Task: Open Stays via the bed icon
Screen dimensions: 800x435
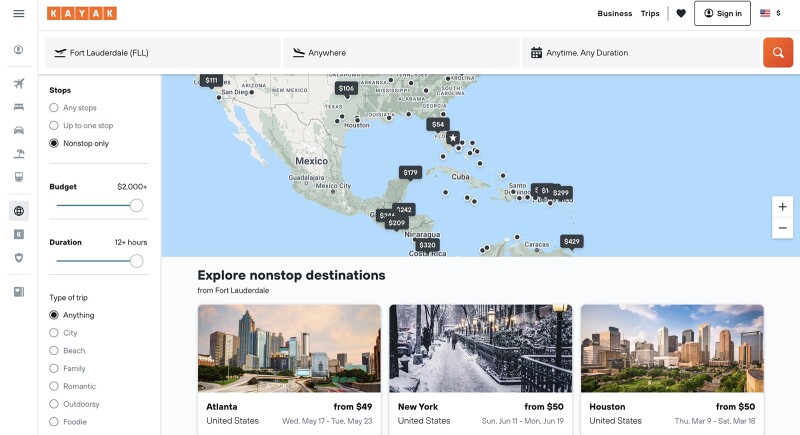Action: 18,106
